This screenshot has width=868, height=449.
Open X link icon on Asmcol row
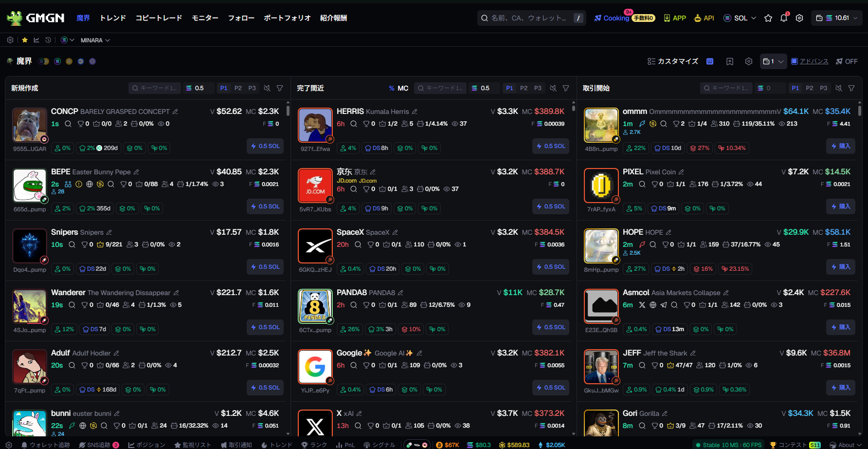pyautogui.click(x=642, y=305)
